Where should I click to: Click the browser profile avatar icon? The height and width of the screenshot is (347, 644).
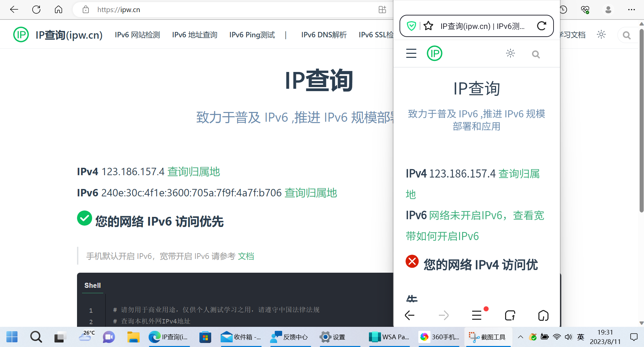(x=608, y=9)
